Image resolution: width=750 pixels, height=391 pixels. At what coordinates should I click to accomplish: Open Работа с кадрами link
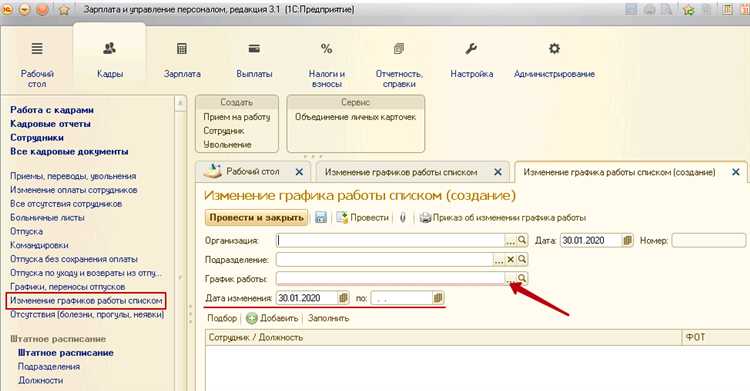coord(52,110)
